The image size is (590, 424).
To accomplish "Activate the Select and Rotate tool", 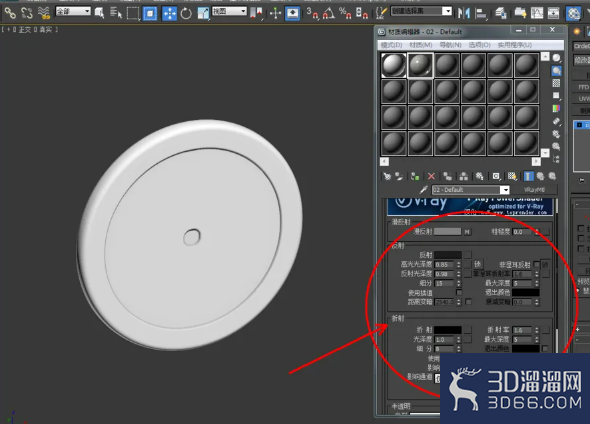I will pyautogui.click(x=186, y=13).
